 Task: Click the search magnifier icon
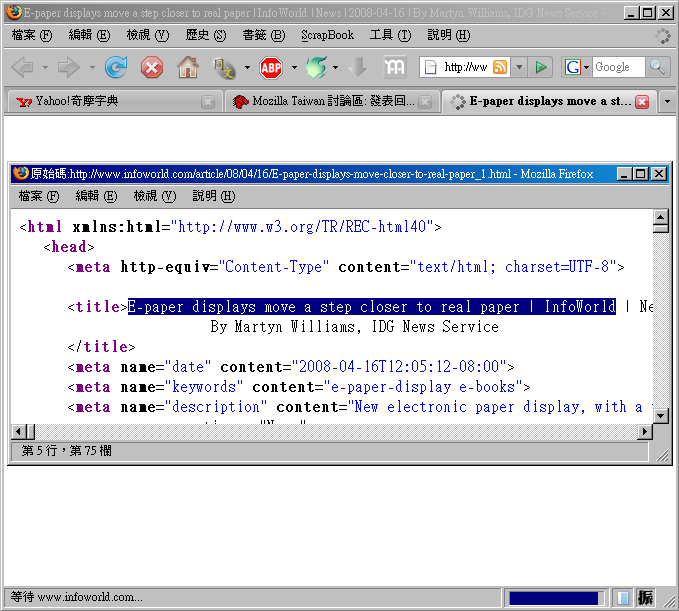point(657,67)
